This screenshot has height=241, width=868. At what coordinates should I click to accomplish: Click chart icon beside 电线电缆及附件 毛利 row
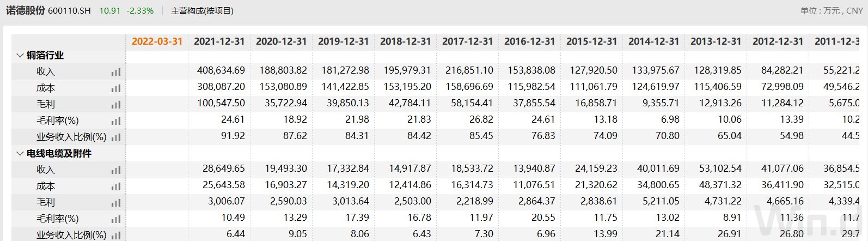tap(115, 203)
